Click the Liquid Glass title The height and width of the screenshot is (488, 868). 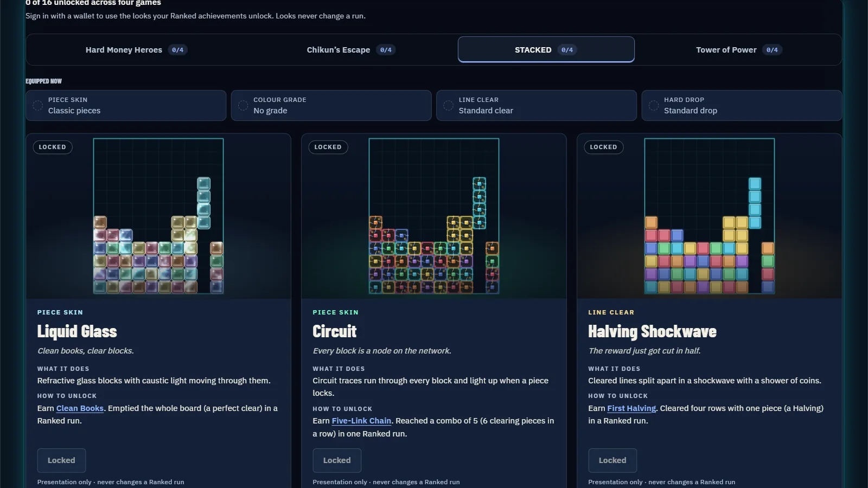pyautogui.click(x=77, y=331)
